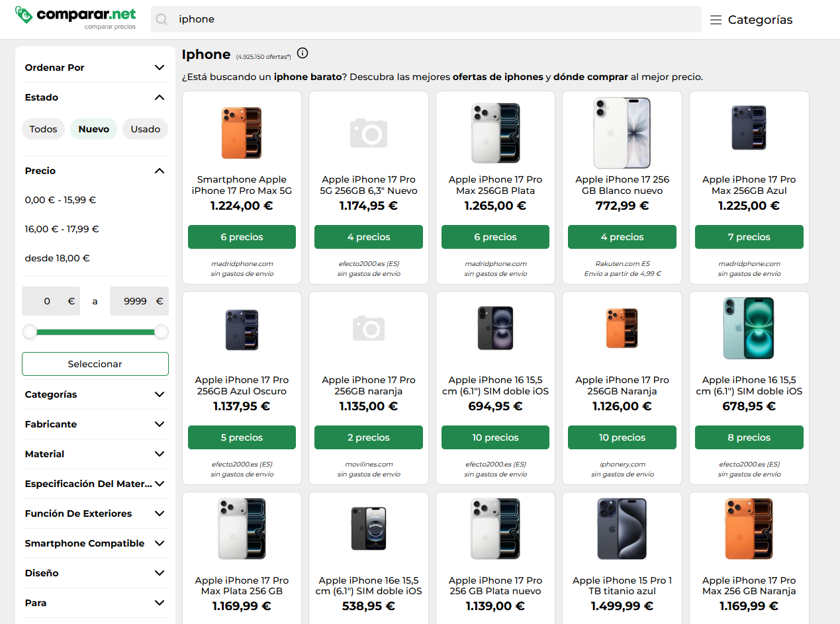
Task: Open 8 precios for green iPhone 16
Action: 749,437
